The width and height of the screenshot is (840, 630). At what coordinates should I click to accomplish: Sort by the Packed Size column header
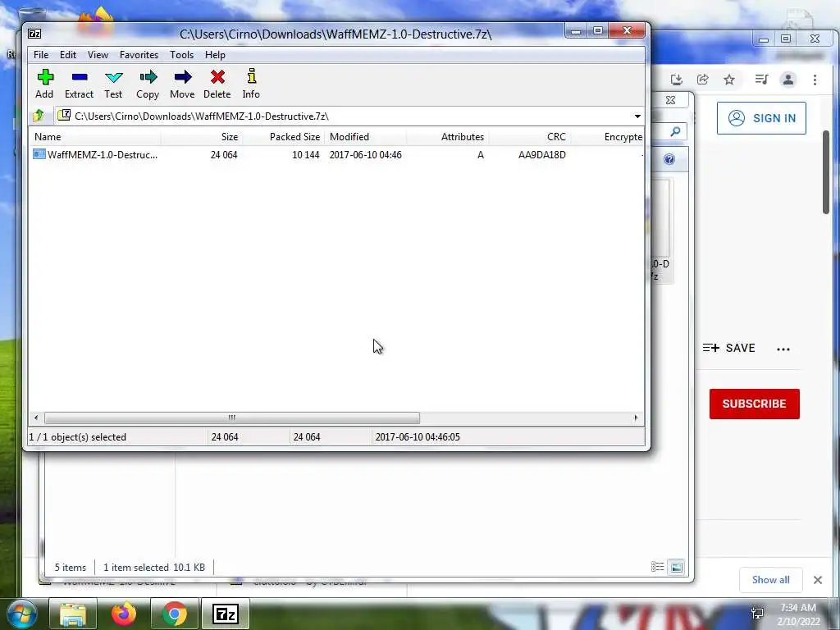(283, 137)
